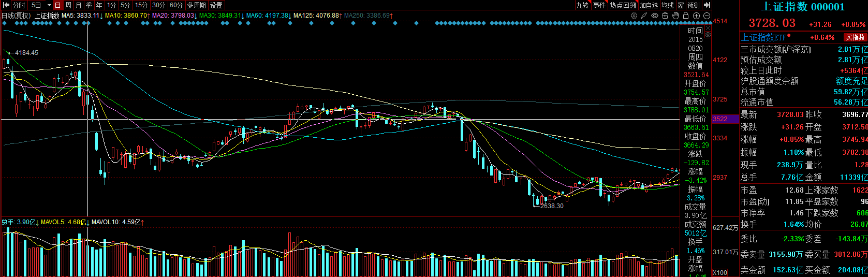Click the 买指数 button
This screenshot has height=277, width=868.
tap(855, 37)
